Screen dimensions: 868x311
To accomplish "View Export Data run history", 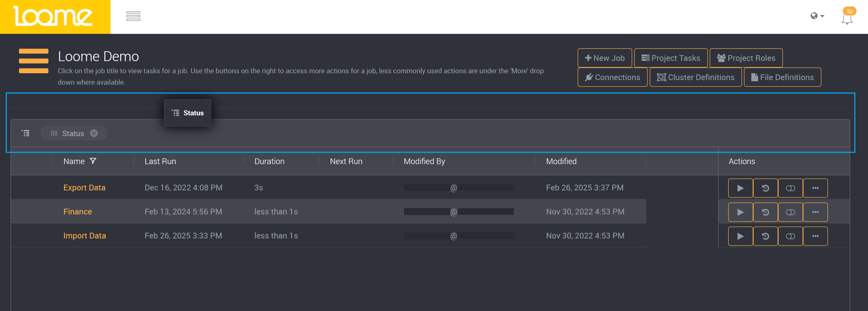I will click(765, 188).
